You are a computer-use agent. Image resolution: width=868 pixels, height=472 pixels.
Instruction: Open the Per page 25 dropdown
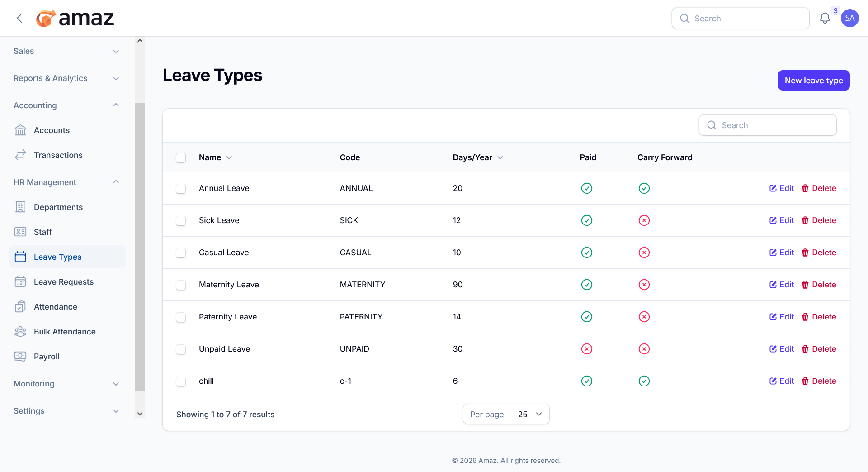pos(530,414)
